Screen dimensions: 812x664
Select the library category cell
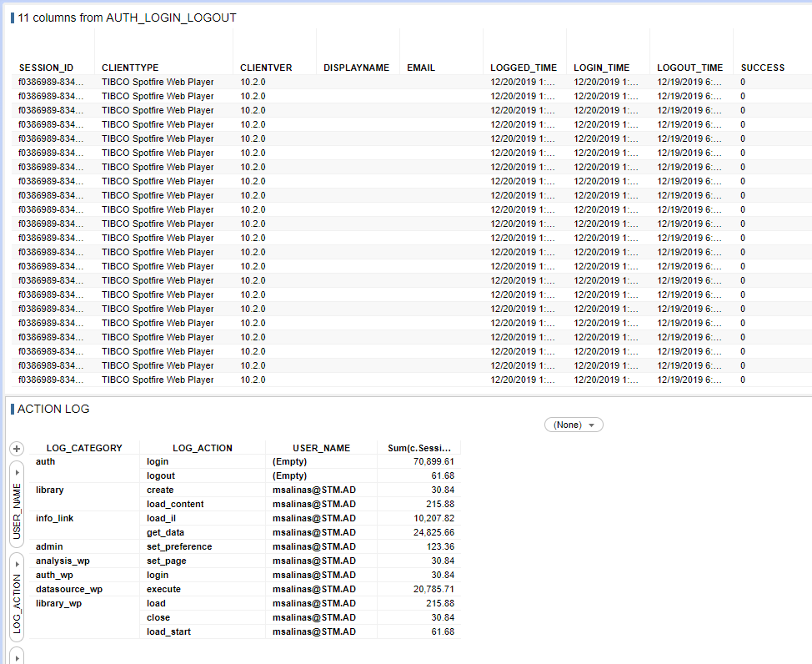pyautogui.click(x=50, y=490)
